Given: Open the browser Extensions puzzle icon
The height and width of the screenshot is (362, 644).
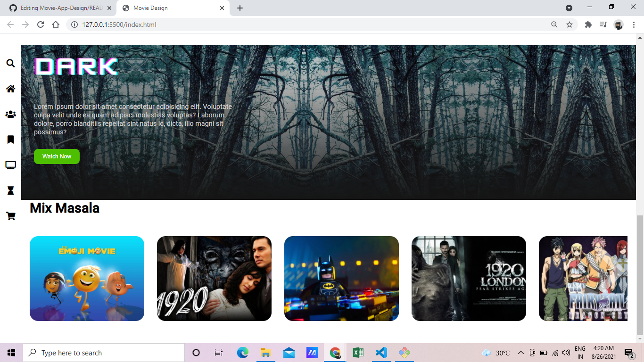Looking at the screenshot, I should coord(588,24).
